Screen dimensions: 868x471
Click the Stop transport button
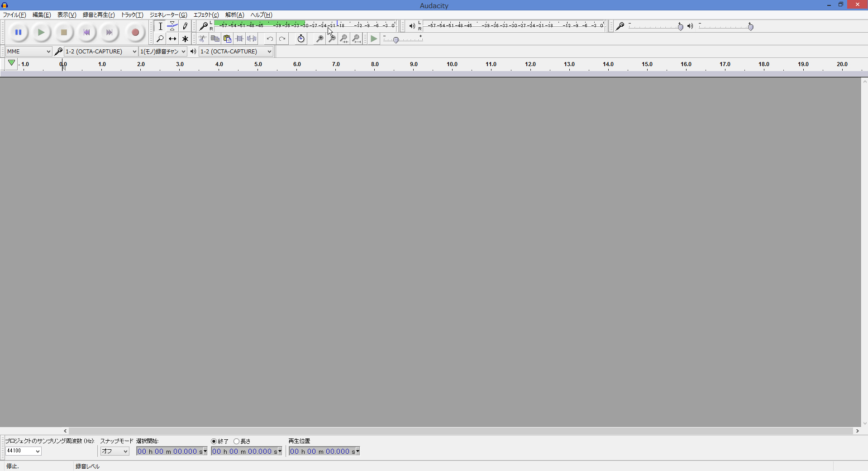tap(64, 32)
